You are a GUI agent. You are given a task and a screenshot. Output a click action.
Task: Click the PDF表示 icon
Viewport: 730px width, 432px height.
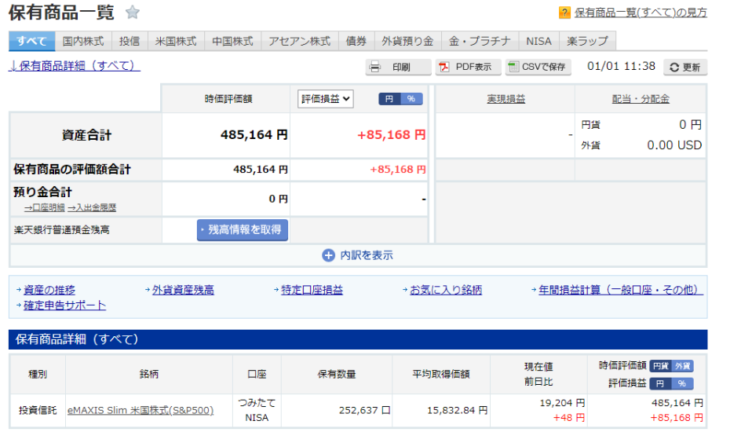coord(442,67)
